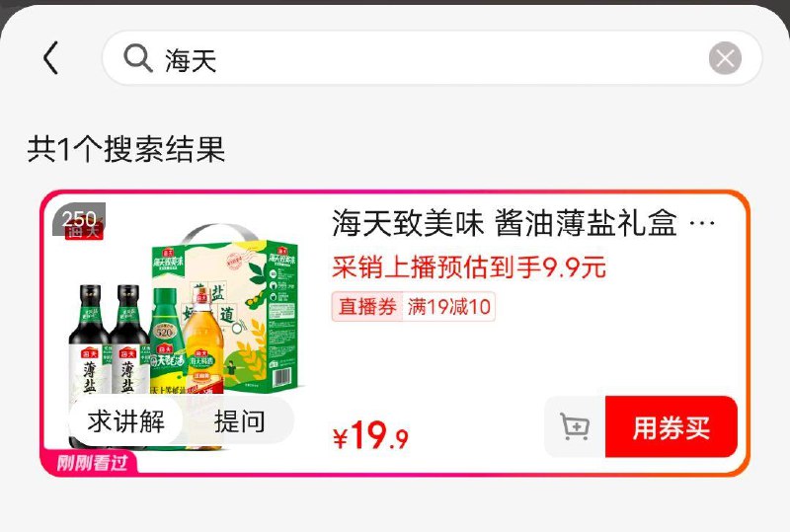Click the magnifying glass search icon
The height and width of the screenshot is (532, 790).
[x=138, y=58]
